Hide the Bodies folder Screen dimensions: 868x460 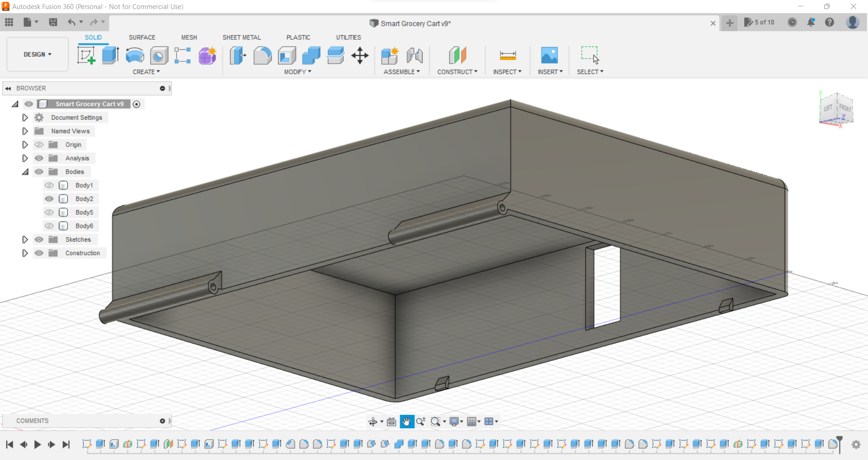[39, 172]
